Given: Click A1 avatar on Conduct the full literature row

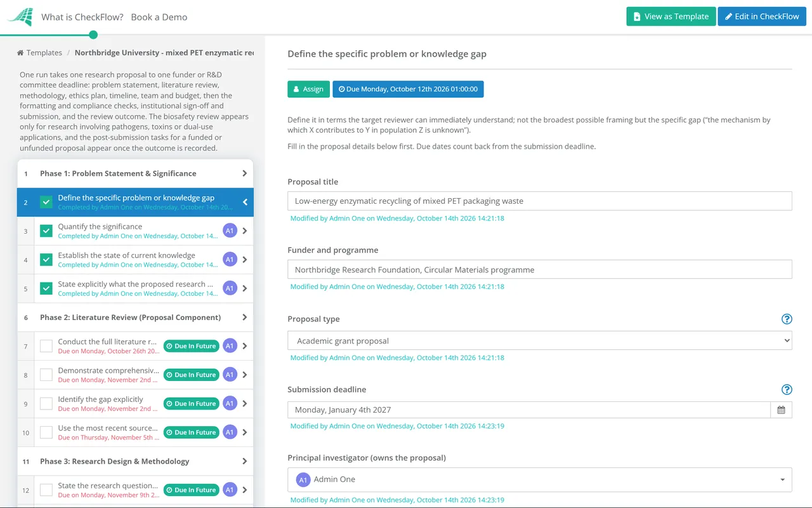Looking at the screenshot, I should (230, 346).
